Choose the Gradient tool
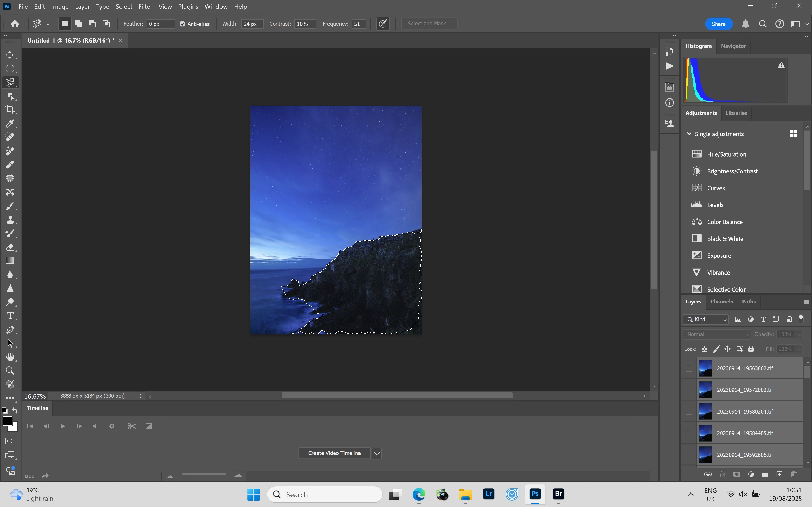The width and height of the screenshot is (812, 507). coord(10,261)
